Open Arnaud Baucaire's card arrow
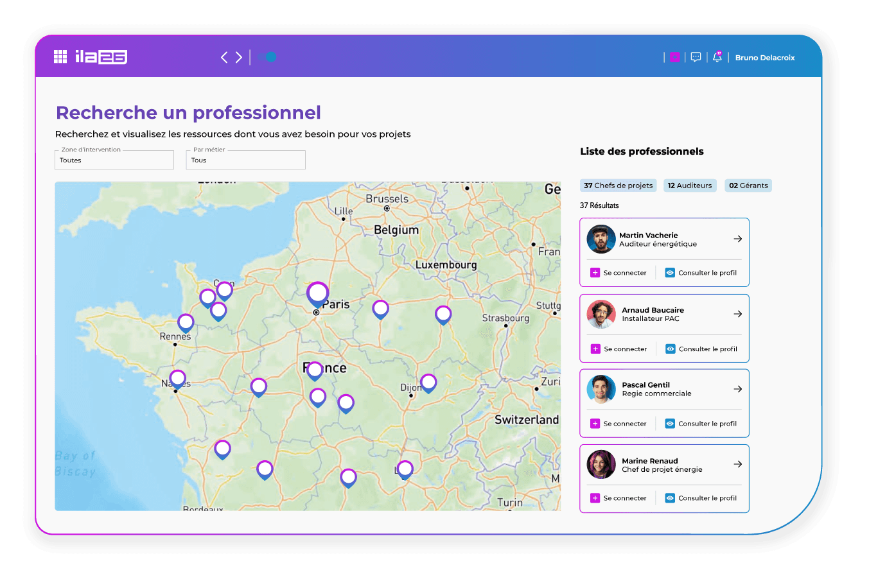 pos(738,314)
